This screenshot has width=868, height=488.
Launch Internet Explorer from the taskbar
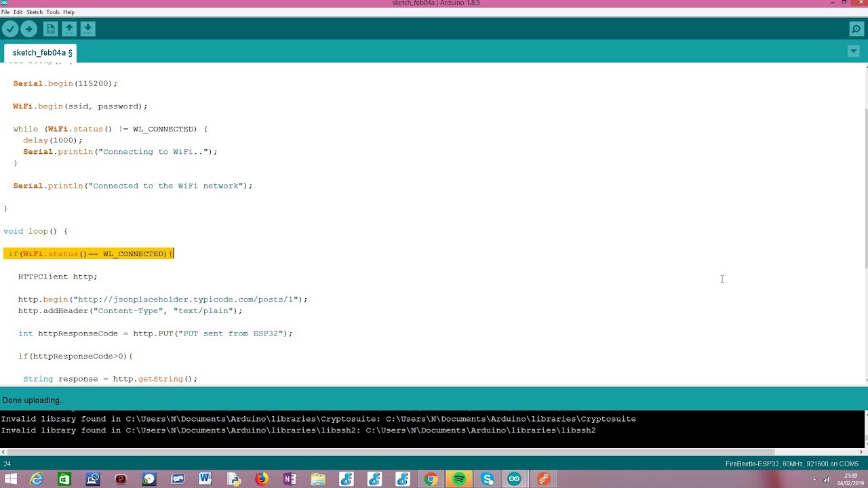pyautogui.click(x=36, y=479)
